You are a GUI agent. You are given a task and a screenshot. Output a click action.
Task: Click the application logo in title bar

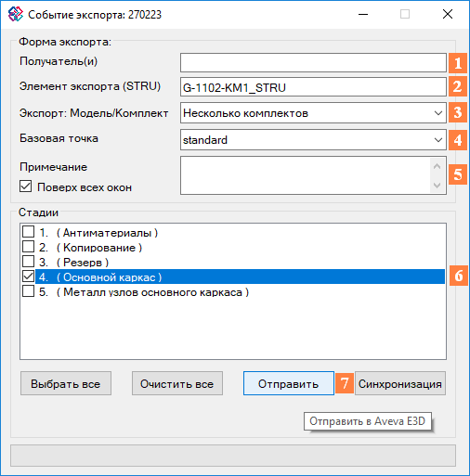15,14
